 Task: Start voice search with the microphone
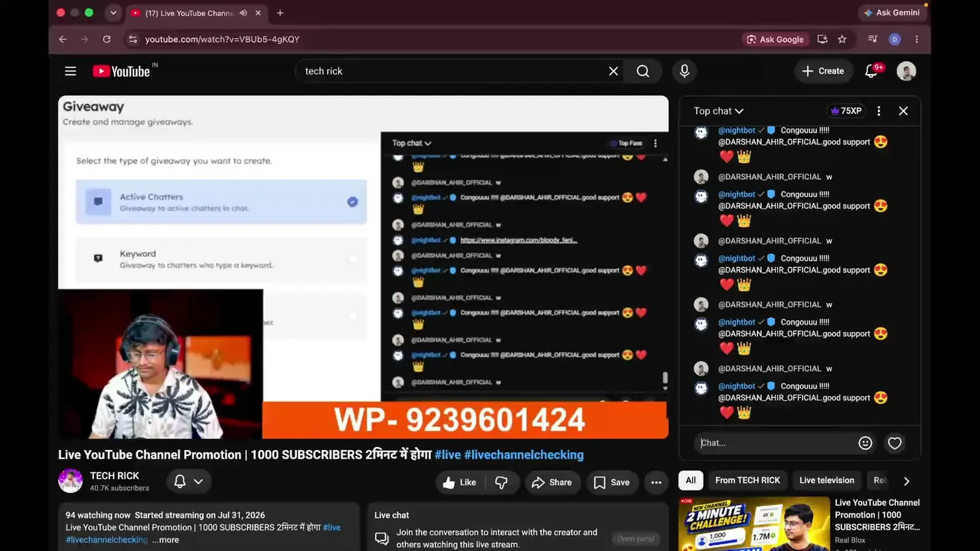pyautogui.click(x=684, y=71)
